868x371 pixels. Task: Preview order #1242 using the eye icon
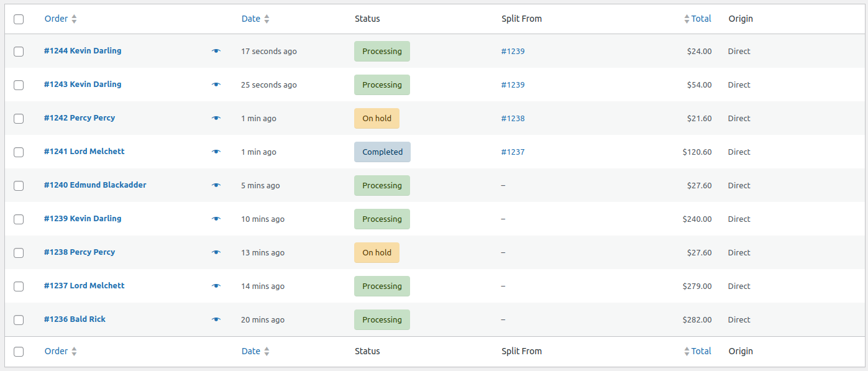[x=216, y=118]
